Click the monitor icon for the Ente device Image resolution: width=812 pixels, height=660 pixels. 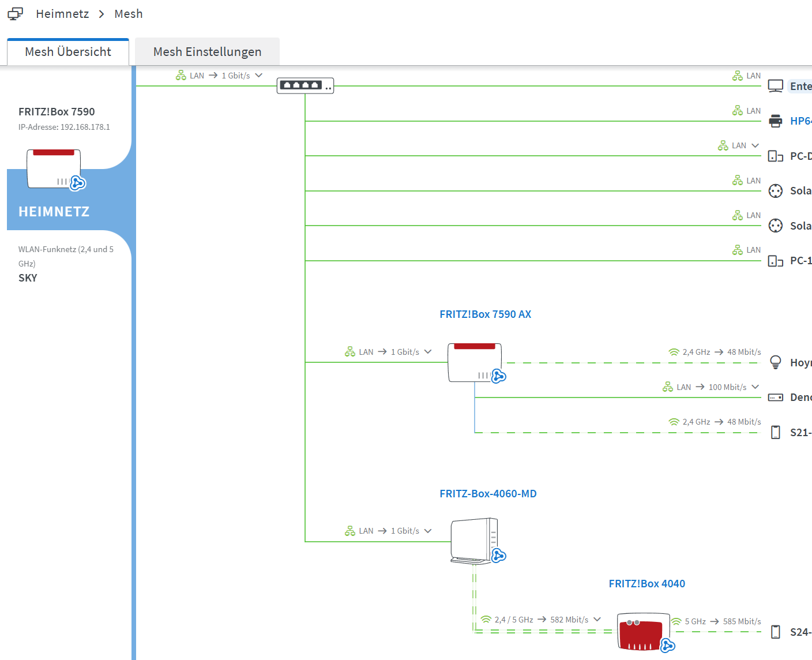(x=776, y=86)
